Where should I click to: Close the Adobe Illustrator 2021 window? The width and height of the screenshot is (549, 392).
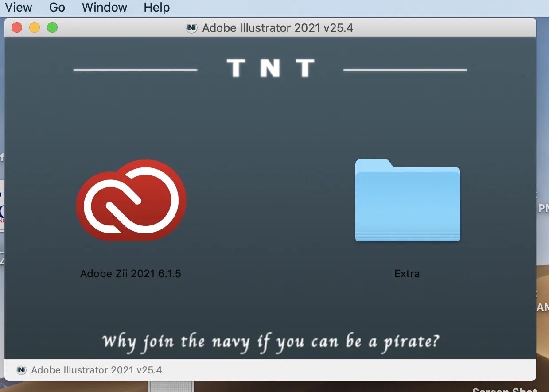17,27
